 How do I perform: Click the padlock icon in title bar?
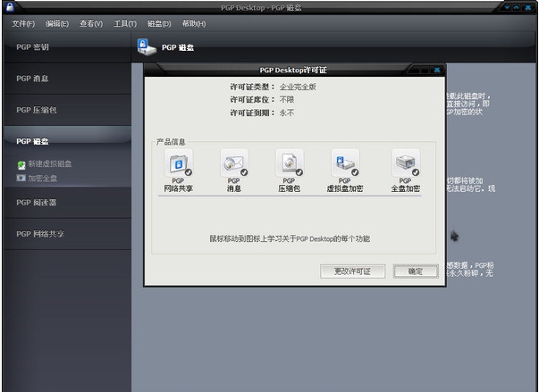[10, 6]
